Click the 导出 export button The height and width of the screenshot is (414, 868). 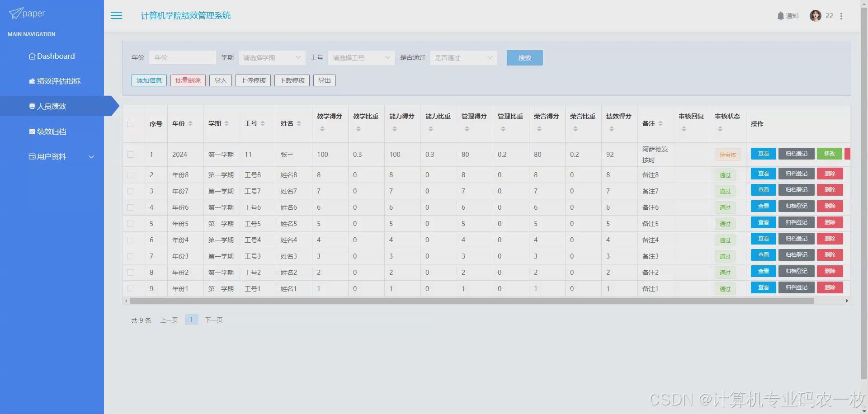tap(325, 80)
